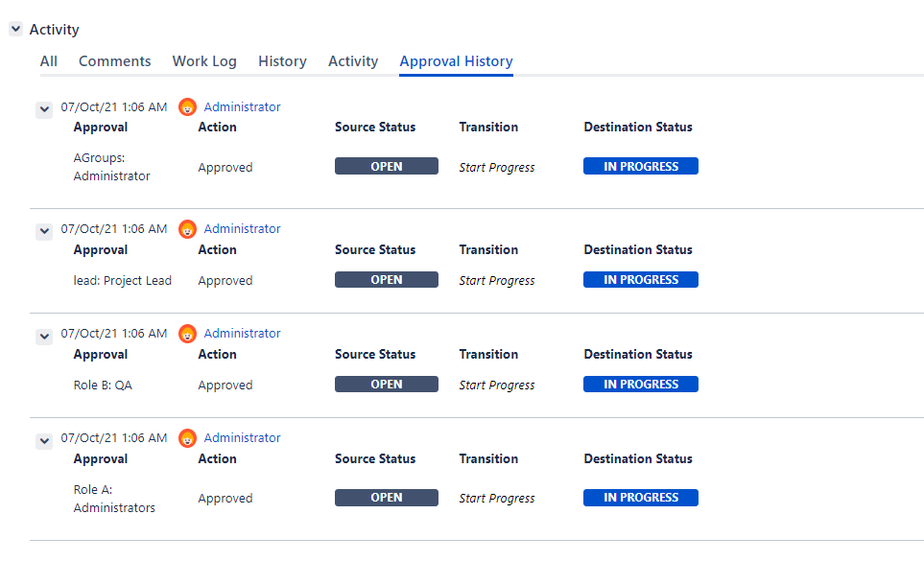The height and width of the screenshot is (561, 924).
Task: Click IN PROGRESS badge in Role A entry
Action: point(641,498)
